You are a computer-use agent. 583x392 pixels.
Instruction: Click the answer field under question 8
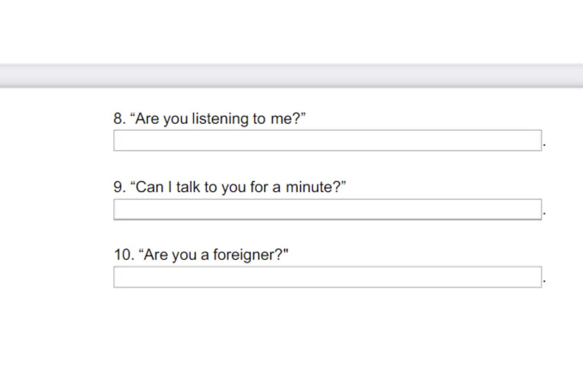[x=327, y=140]
